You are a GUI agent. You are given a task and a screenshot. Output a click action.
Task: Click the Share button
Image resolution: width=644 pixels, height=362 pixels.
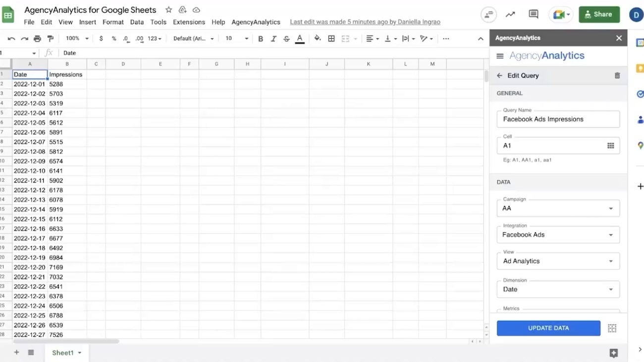tap(599, 14)
